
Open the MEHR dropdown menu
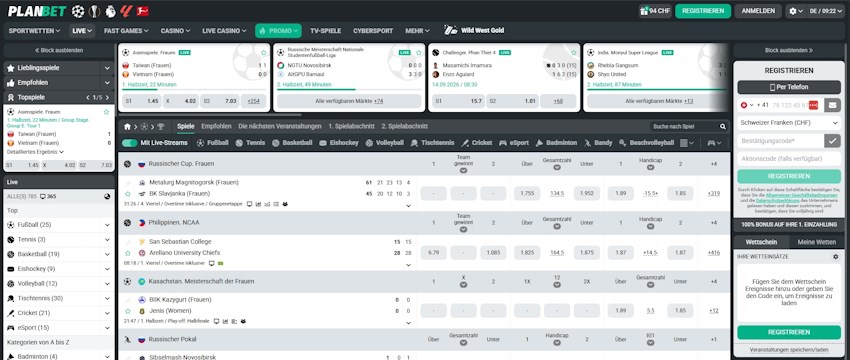(417, 31)
